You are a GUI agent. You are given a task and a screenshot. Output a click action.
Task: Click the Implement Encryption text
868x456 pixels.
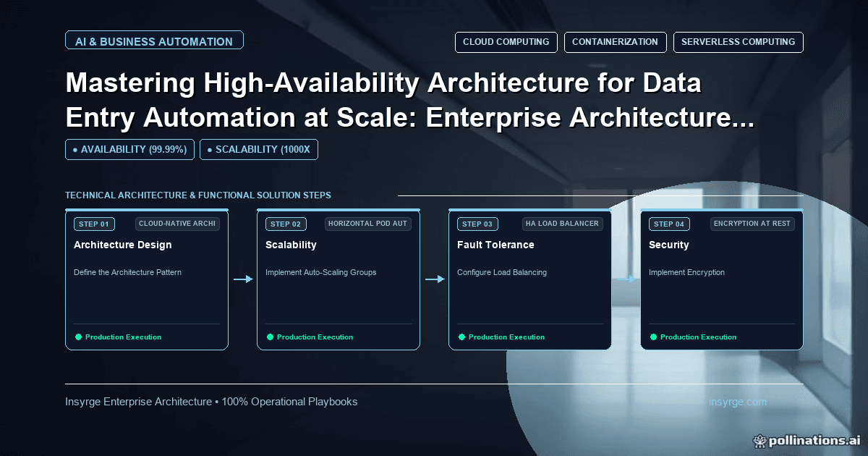click(x=686, y=273)
